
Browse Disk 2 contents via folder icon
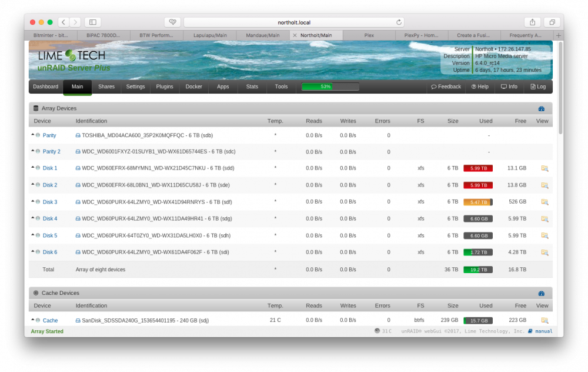point(544,185)
